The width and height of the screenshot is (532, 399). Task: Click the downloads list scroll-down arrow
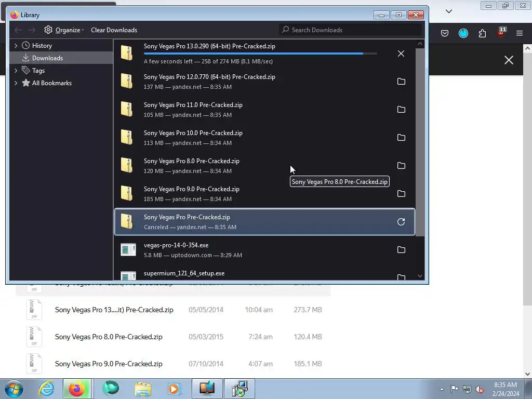[x=420, y=276]
